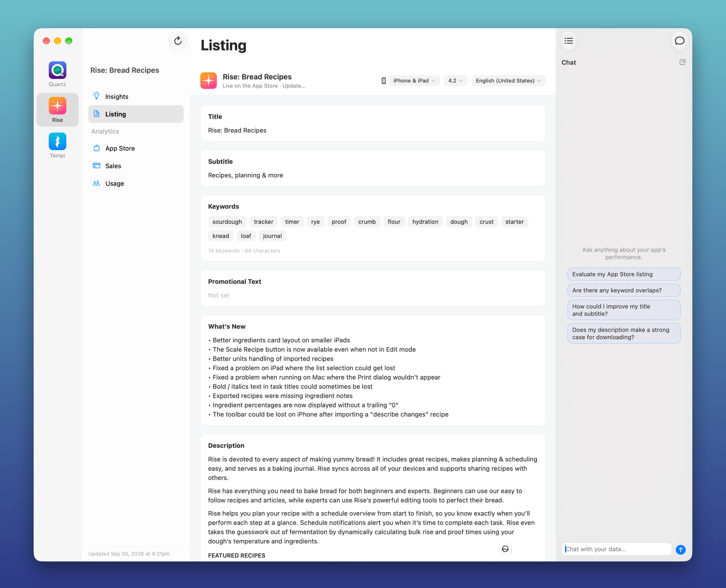Screen dimensions: 726x588
Task: Click Live on the App Store status text
Action: coord(250,86)
